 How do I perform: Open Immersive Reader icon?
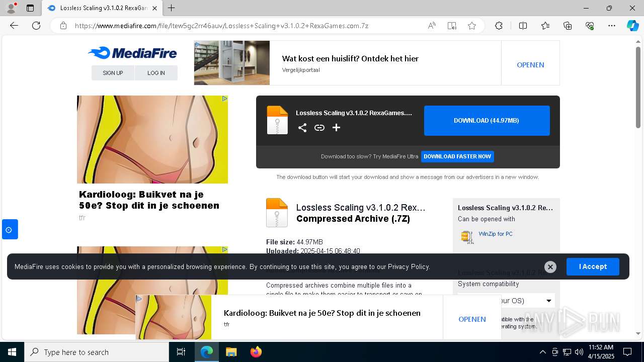(452, 26)
